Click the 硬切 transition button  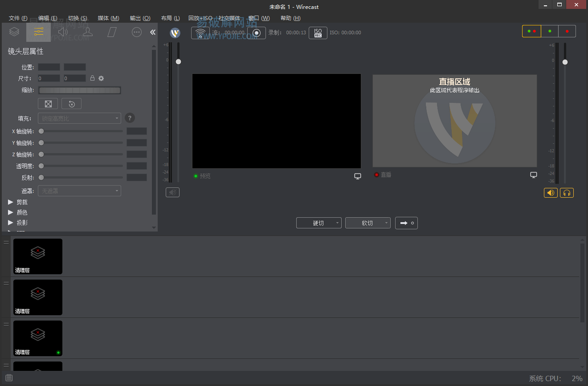coord(316,223)
